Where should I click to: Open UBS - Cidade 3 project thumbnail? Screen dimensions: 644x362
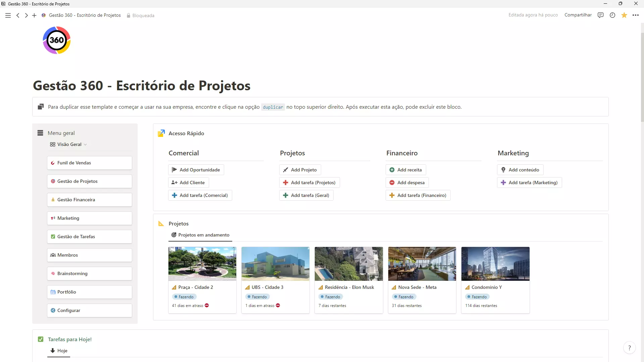click(276, 264)
